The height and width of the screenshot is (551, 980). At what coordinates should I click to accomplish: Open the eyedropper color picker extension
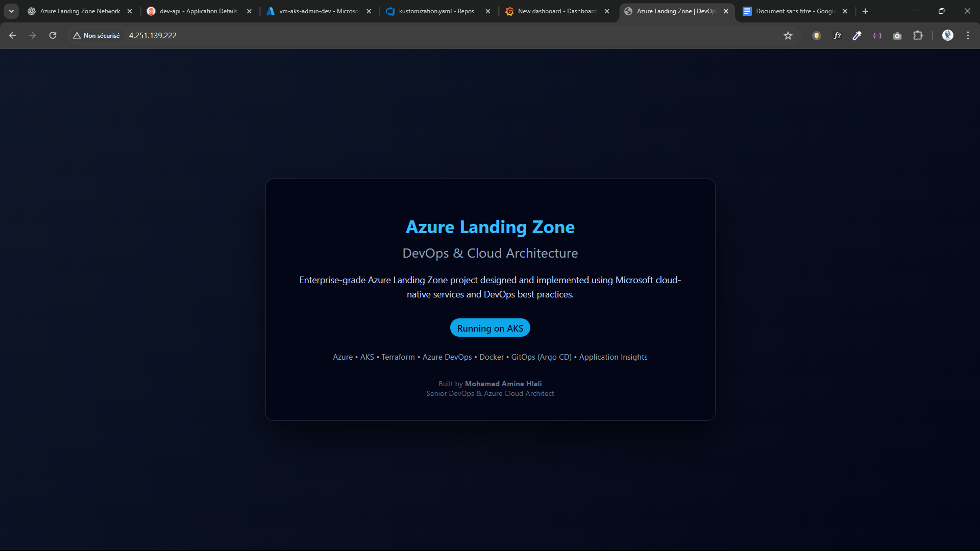pos(857,35)
